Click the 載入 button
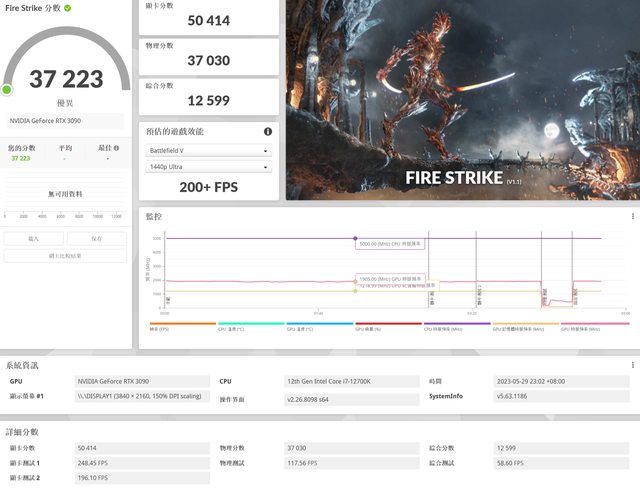The image size is (640, 491). 33,239
